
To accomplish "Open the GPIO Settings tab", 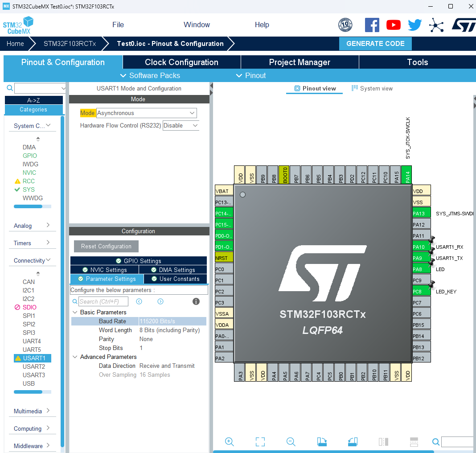I will point(139,261).
